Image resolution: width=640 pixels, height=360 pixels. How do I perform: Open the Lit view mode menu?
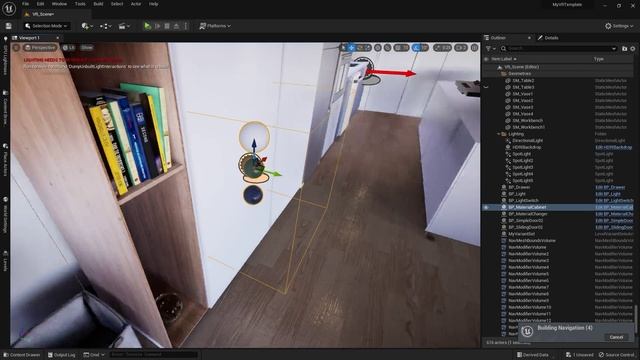tap(69, 48)
